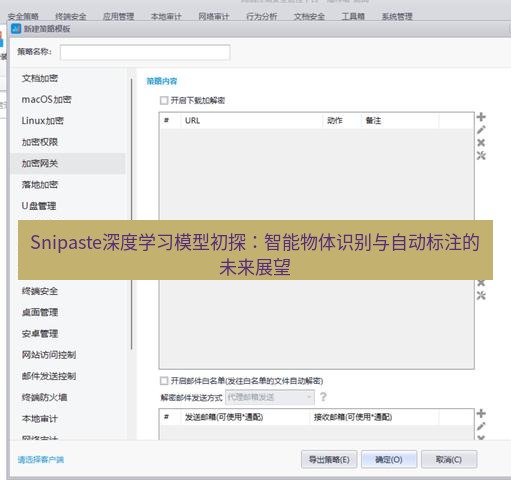Viewport: 511px width, 500px height.
Task: Clear the URL list with the tools icon
Action: 481,155
